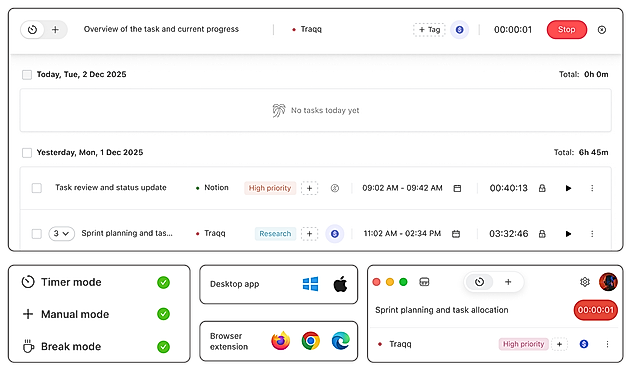Click the Windows logo for Desktop app
632x368 pixels.
pyautogui.click(x=310, y=284)
